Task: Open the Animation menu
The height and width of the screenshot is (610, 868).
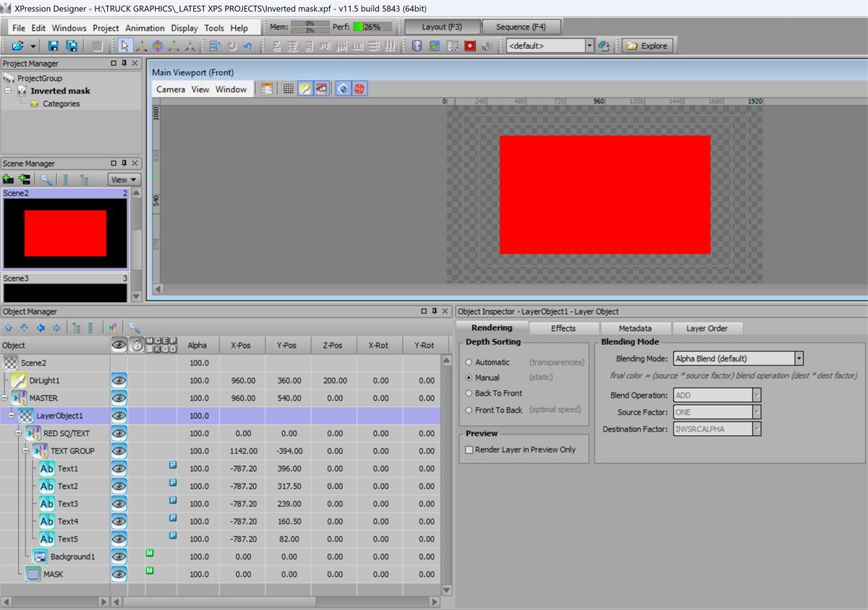Action: click(145, 28)
